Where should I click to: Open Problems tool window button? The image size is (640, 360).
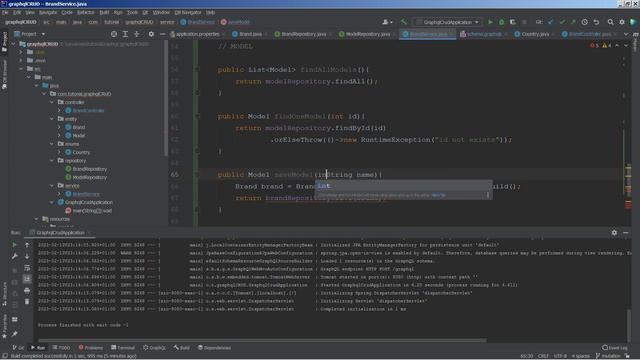[91, 348]
